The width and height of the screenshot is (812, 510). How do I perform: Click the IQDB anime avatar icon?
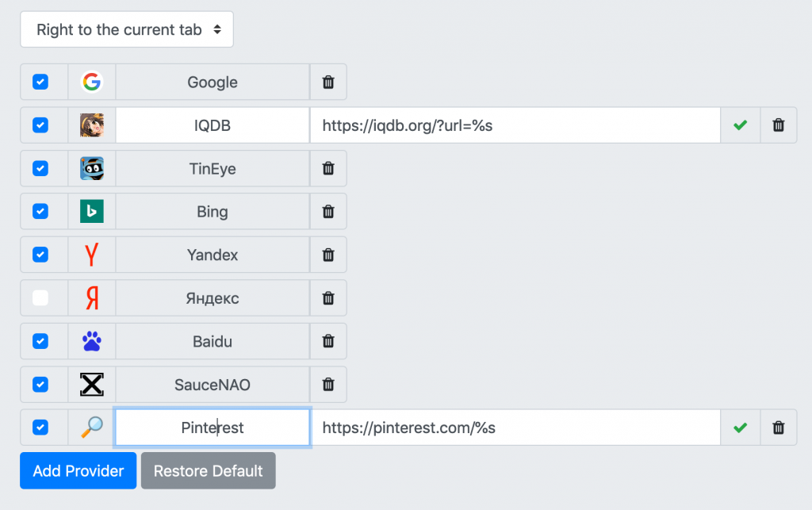tap(92, 125)
